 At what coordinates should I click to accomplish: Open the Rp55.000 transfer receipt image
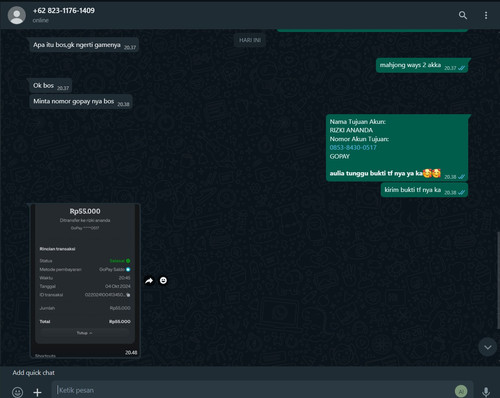[x=85, y=281]
